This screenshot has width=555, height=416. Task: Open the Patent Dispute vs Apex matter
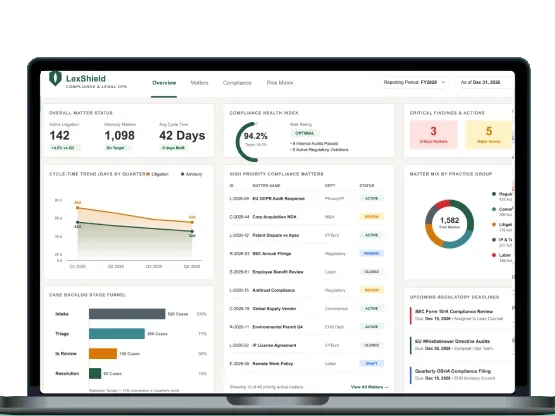point(275,235)
